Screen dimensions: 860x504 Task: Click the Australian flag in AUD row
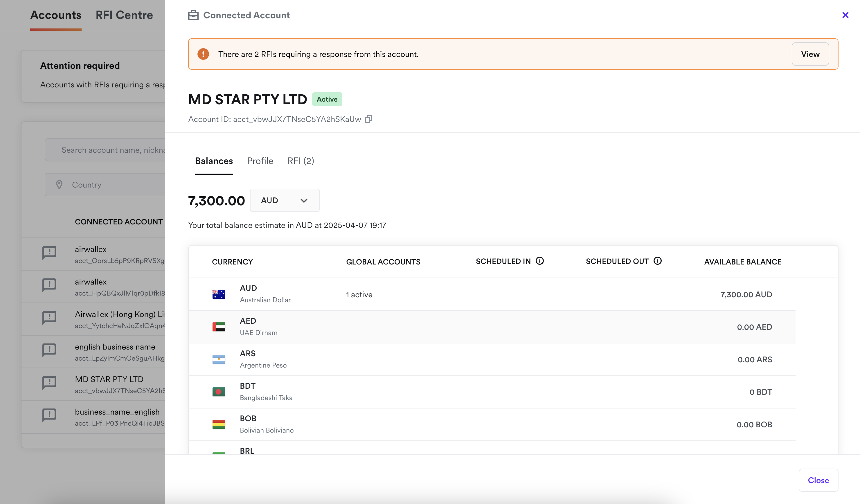coord(219,294)
